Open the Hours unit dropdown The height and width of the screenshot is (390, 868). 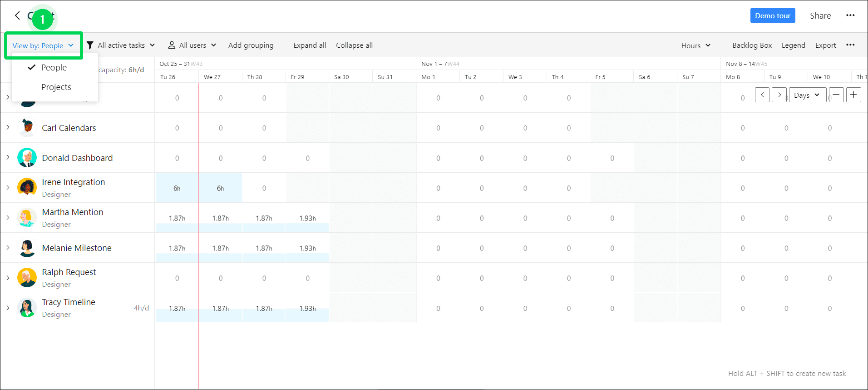point(695,45)
